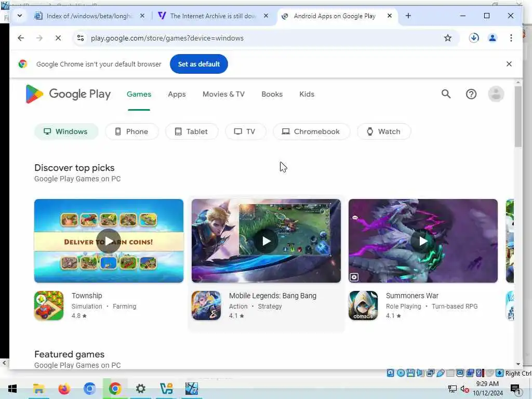Screen dimensions: 532x399
Task: Open Chrome three-dot menu
Action: 511,38
